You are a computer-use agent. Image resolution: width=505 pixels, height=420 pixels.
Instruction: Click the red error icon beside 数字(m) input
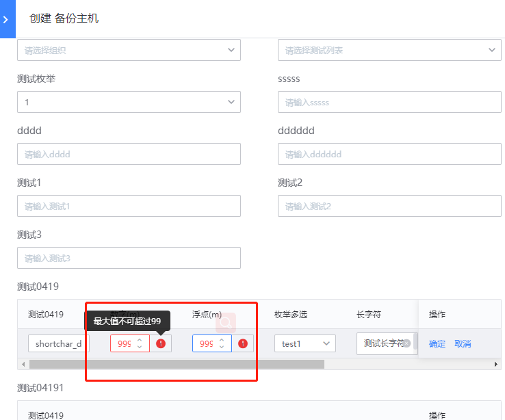point(161,343)
